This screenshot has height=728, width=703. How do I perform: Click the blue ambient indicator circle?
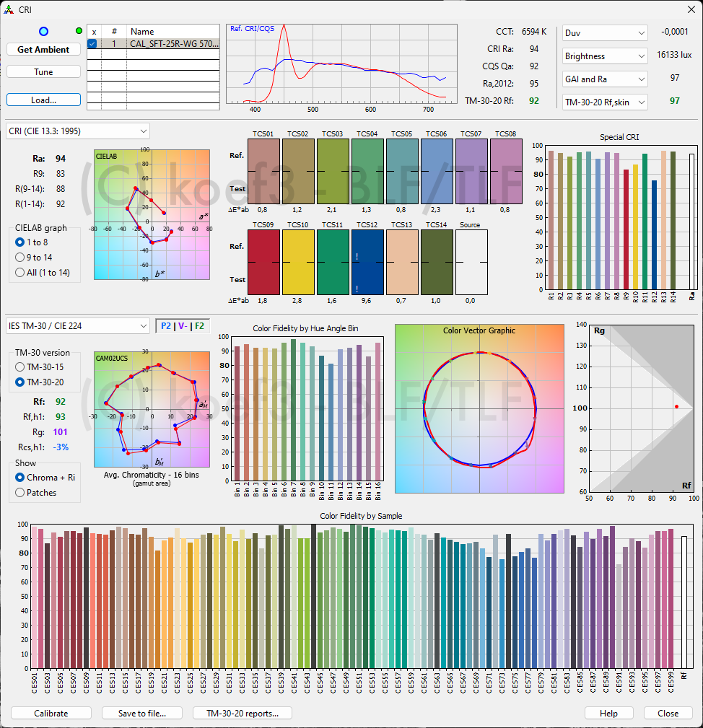pos(43,32)
